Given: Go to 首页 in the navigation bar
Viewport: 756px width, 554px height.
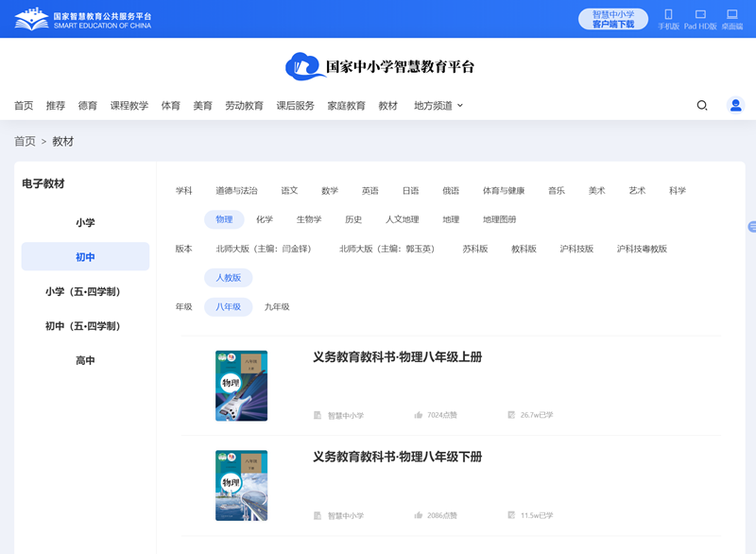Looking at the screenshot, I should [x=24, y=106].
